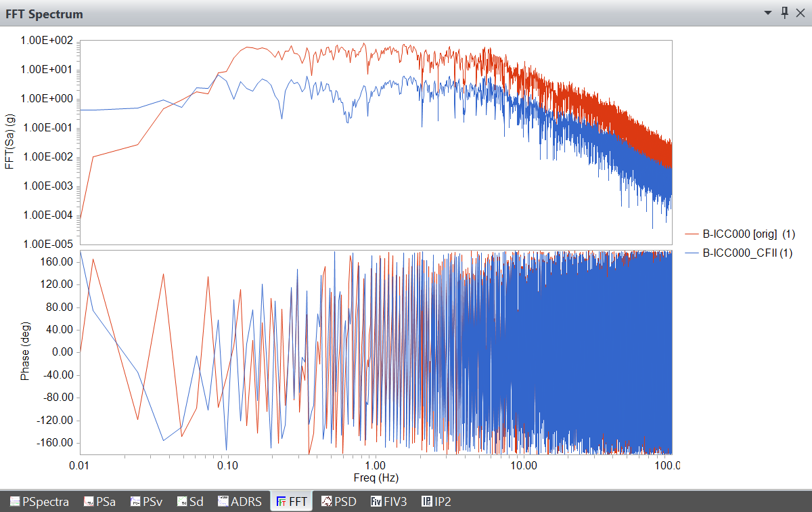Switch to the FFT tab label
This screenshot has width=812, height=512.
[298, 502]
